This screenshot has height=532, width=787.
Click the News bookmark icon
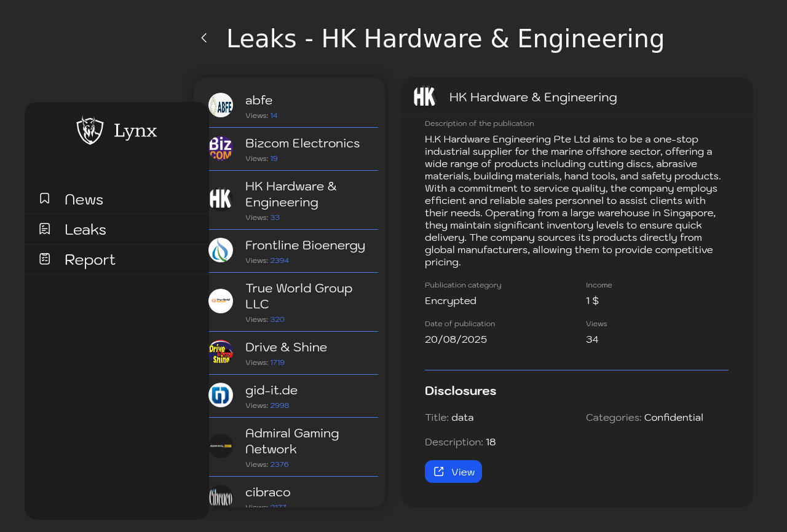[45, 198]
